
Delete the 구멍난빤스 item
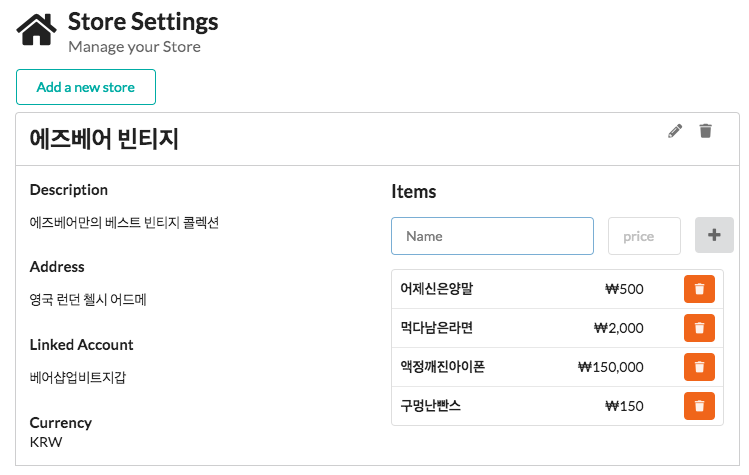(x=699, y=406)
